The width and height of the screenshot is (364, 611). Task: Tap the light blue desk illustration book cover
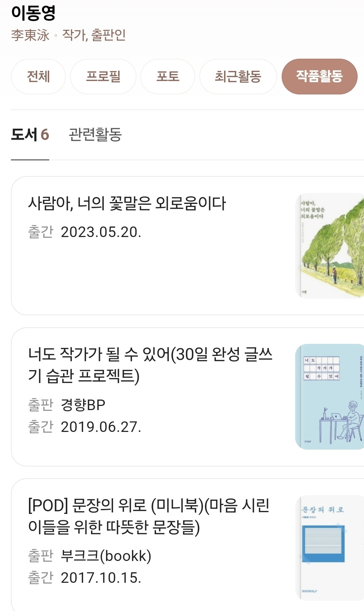(330, 397)
